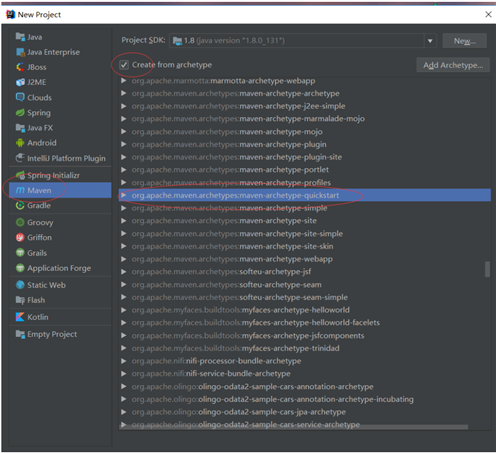Choose the Java Enterprise icon
Viewport: 496px width, 453px height.
[20, 52]
